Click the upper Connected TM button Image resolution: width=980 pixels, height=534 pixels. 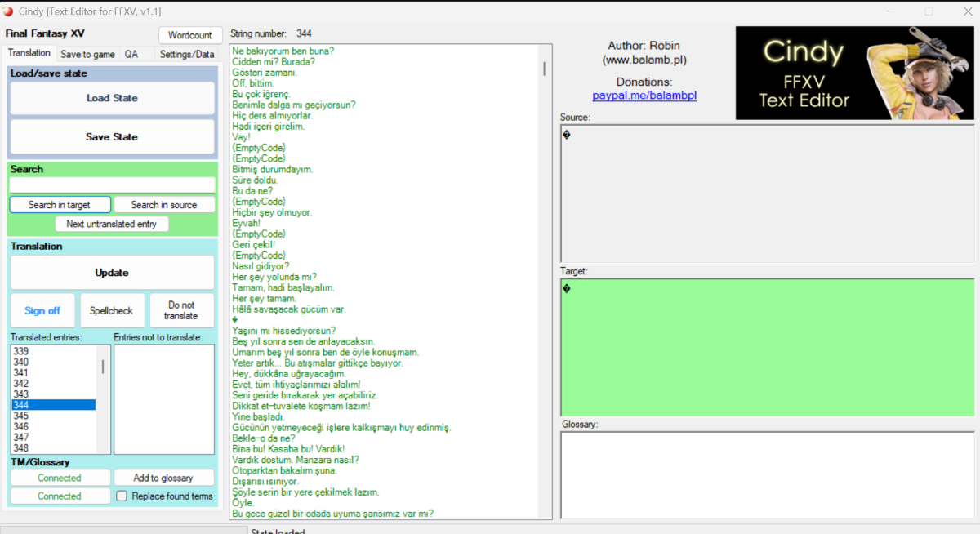[x=60, y=478]
